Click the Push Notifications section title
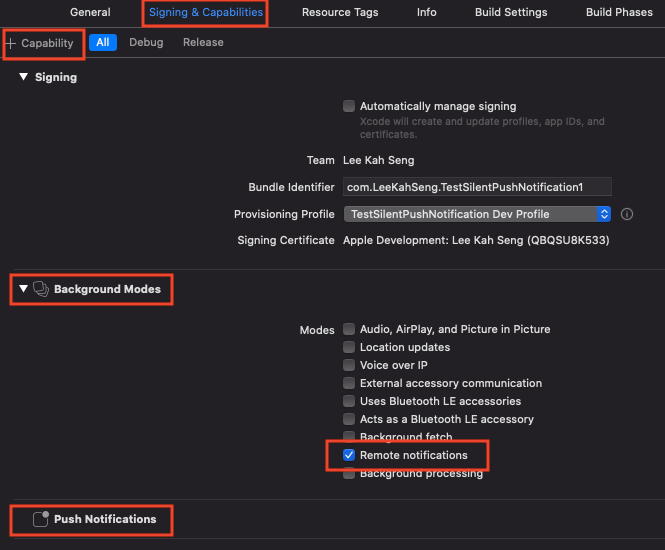665x550 pixels. tap(105, 519)
